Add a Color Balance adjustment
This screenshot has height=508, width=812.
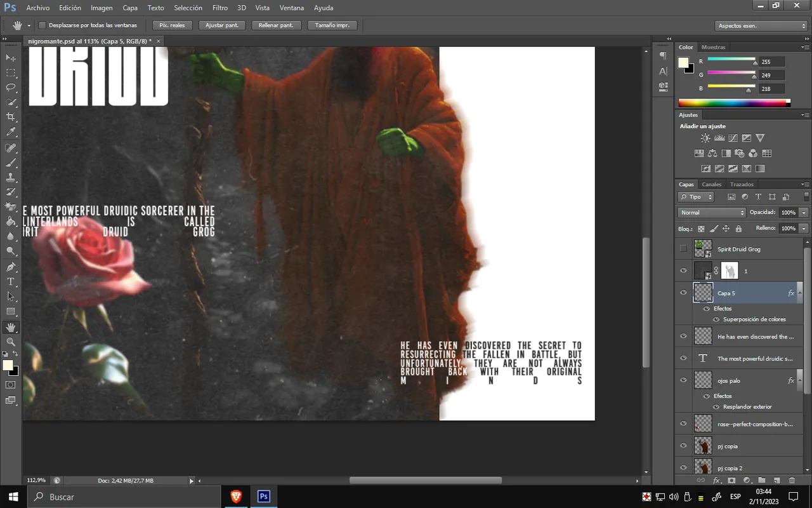pos(712,153)
